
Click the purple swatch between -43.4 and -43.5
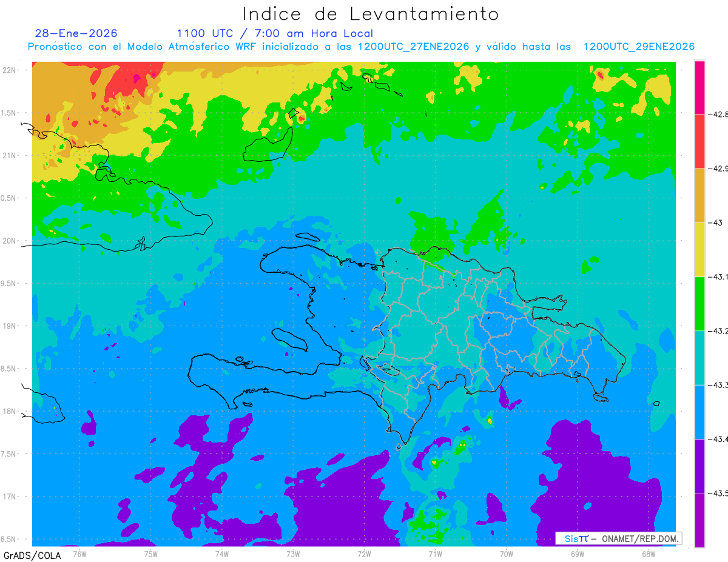tap(699, 466)
